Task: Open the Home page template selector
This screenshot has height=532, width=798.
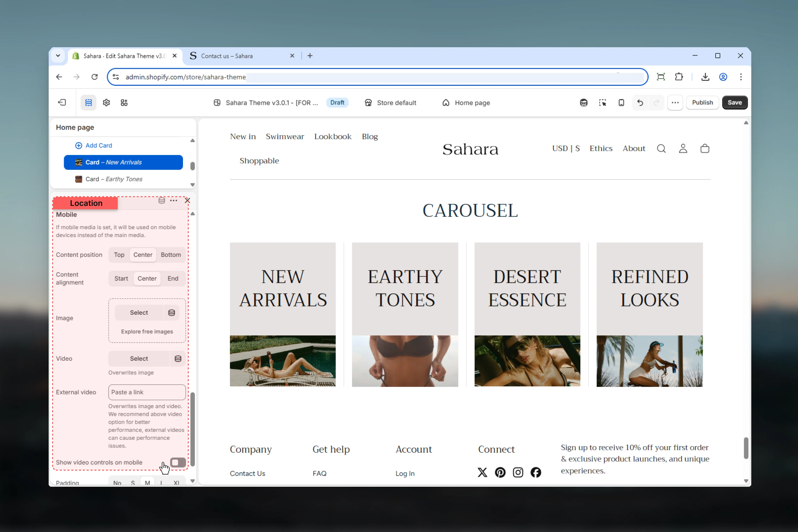Action: [x=466, y=102]
